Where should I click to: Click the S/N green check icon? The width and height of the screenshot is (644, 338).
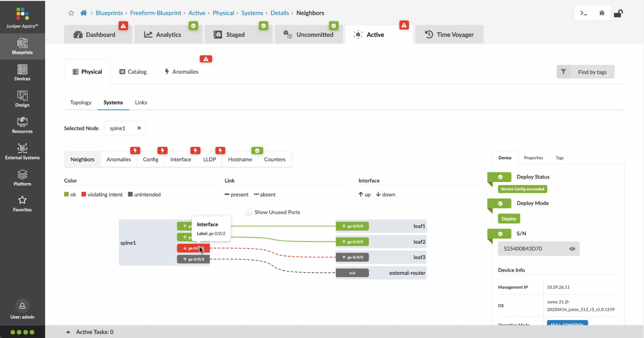pos(500,234)
